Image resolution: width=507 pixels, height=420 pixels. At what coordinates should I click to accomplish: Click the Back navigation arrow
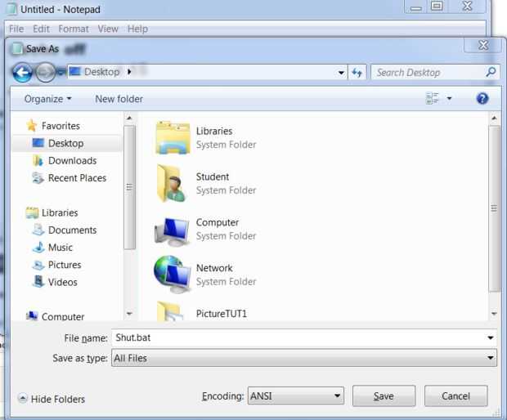[22, 73]
